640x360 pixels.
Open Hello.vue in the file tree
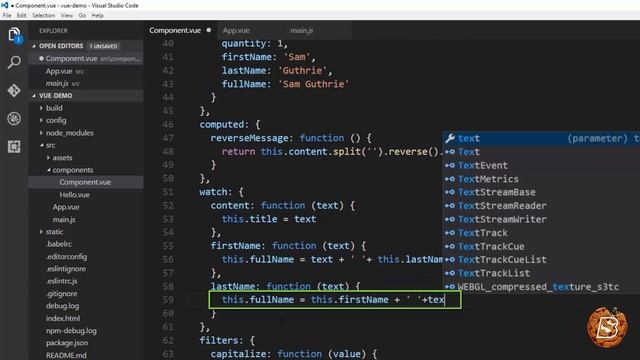click(75, 195)
